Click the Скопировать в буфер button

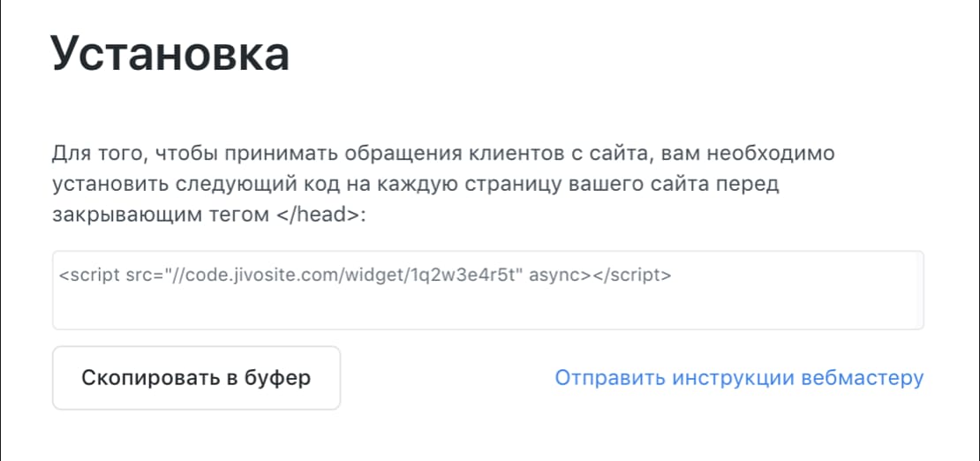coord(196,378)
